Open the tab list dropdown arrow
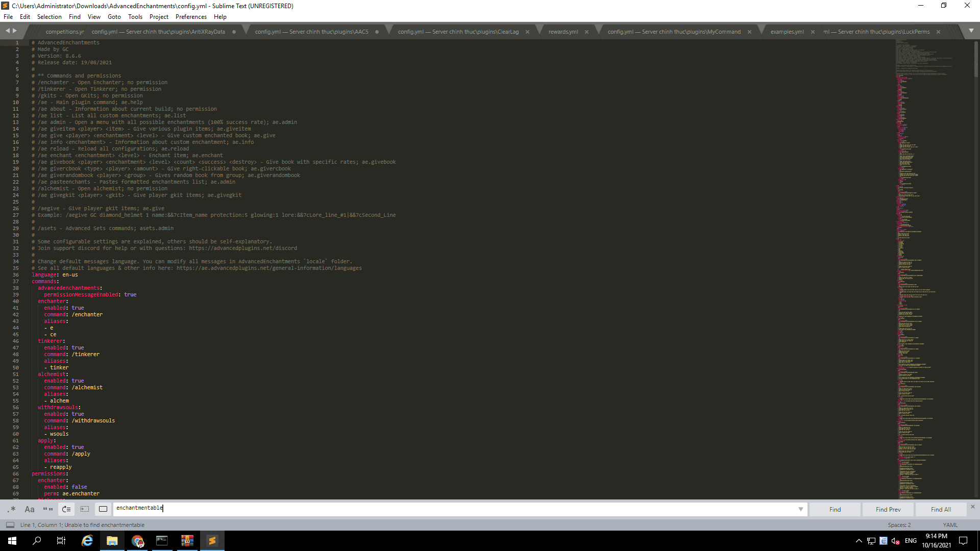This screenshot has width=980, height=551. click(x=971, y=31)
